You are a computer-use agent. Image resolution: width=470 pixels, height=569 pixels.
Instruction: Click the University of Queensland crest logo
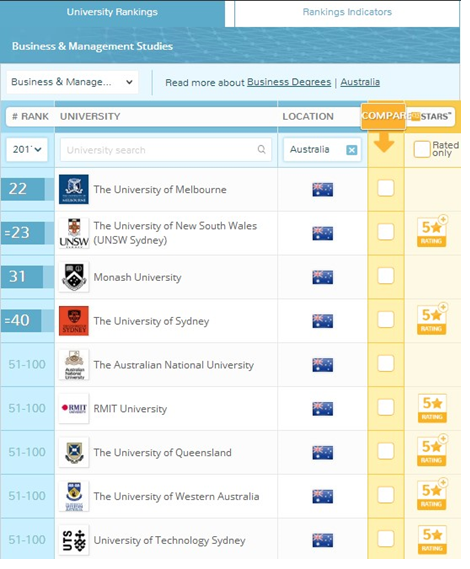click(74, 453)
